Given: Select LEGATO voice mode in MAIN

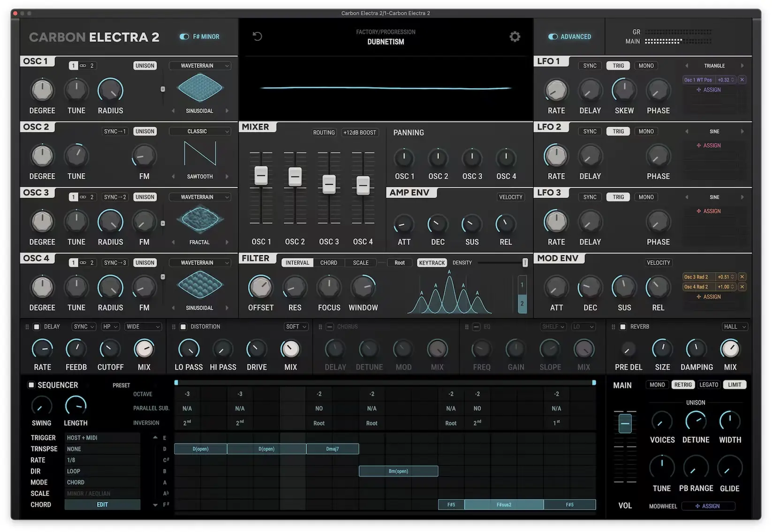Looking at the screenshot, I should (x=709, y=385).
